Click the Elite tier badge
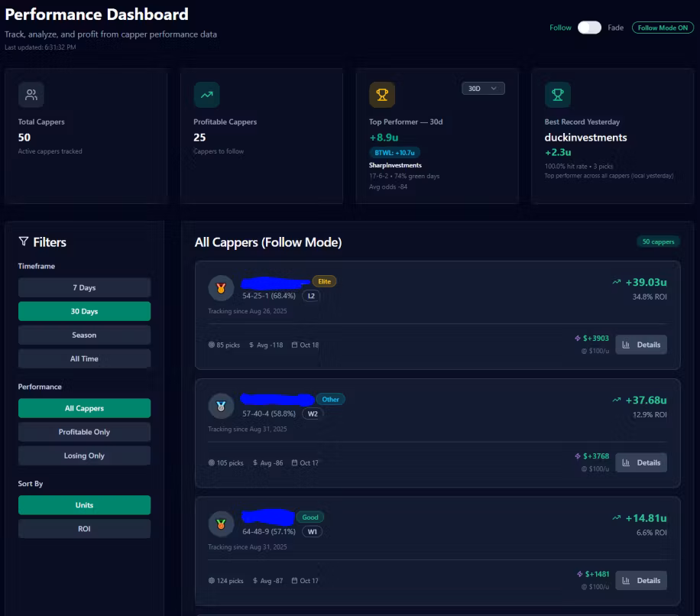700x616 pixels. pyautogui.click(x=324, y=281)
